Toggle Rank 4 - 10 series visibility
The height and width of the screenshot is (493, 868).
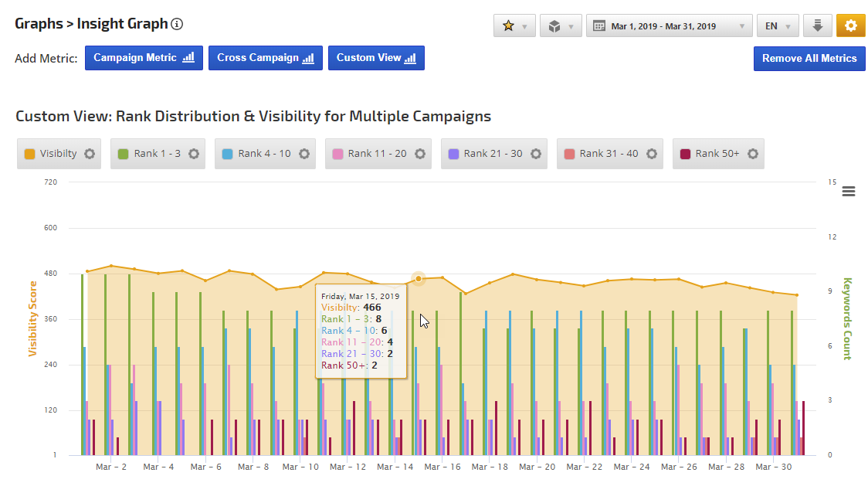coord(264,154)
